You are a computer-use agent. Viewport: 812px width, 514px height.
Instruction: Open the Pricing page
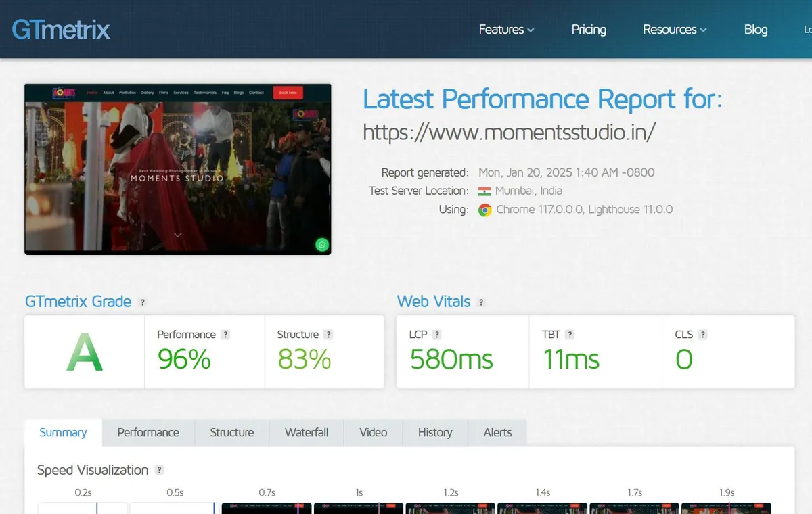(589, 29)
